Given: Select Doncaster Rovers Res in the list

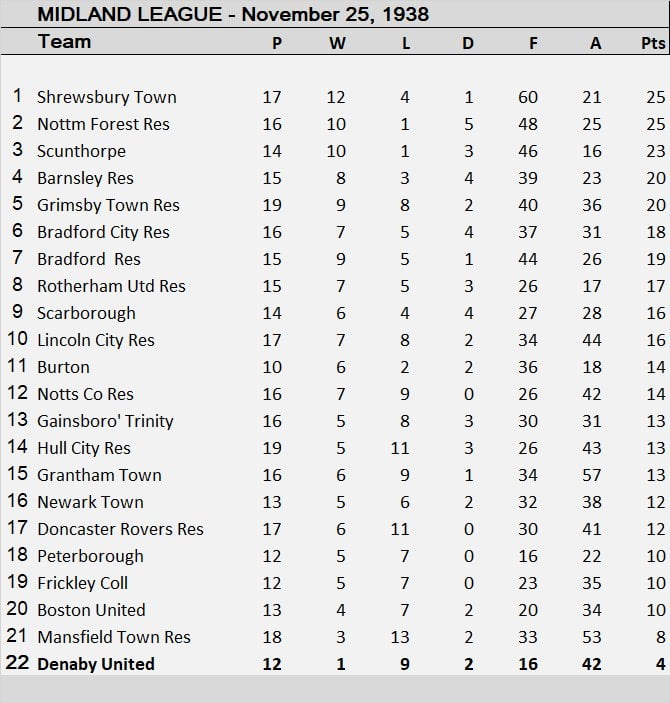Looking at the screenshot, I should click(120, 529).
